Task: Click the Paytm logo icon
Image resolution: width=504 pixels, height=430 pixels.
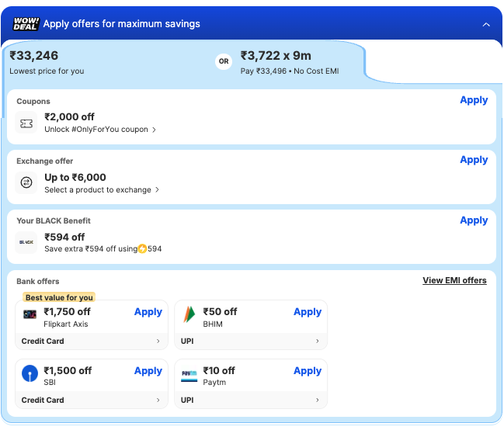Action: pos(189,373)
